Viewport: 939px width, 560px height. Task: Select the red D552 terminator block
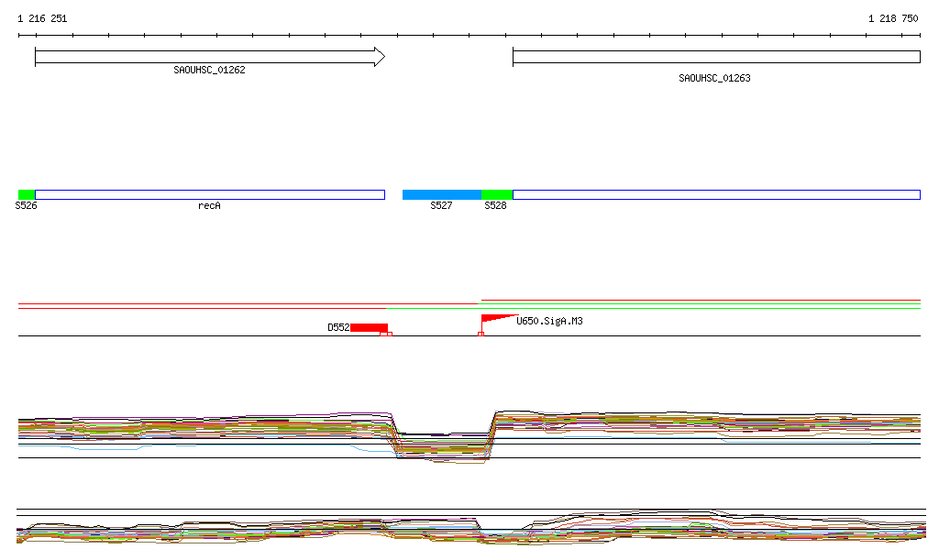click(x=369, y=327)
